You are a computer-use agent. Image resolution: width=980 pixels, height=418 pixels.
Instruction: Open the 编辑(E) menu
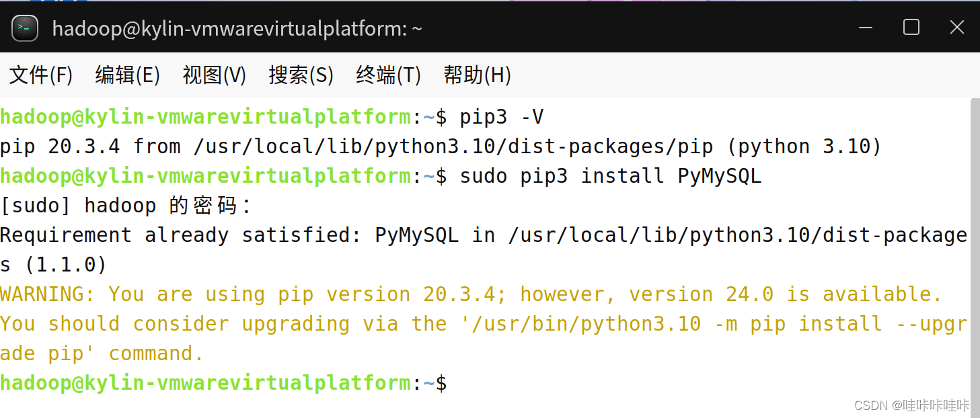coord(128,75)
